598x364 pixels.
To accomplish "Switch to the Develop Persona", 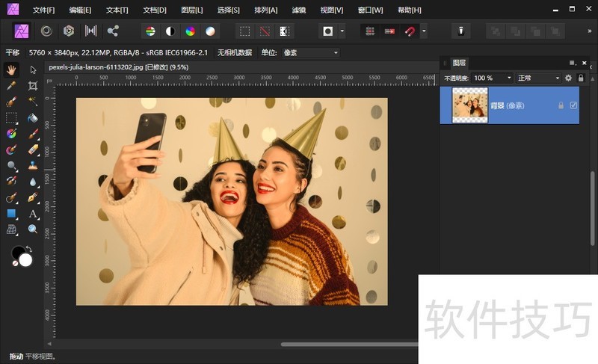I will [x=69, y=31].
